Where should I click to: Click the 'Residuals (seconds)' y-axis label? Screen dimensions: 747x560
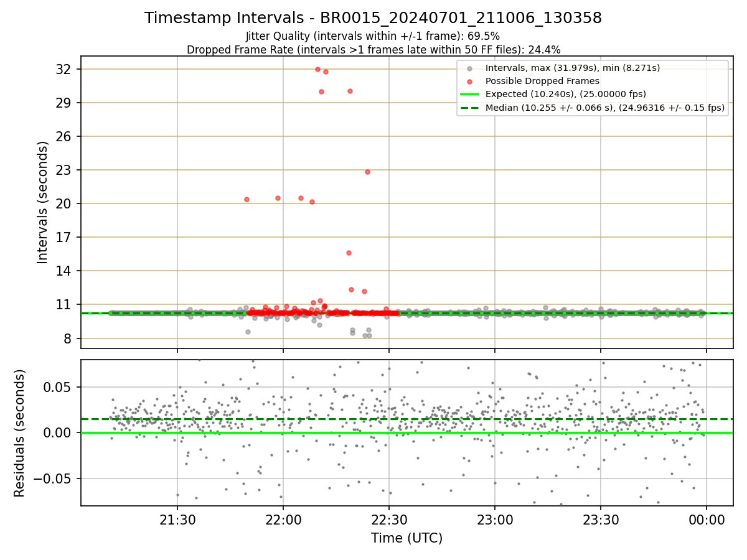pyautogui.click(x=20, y=433)
